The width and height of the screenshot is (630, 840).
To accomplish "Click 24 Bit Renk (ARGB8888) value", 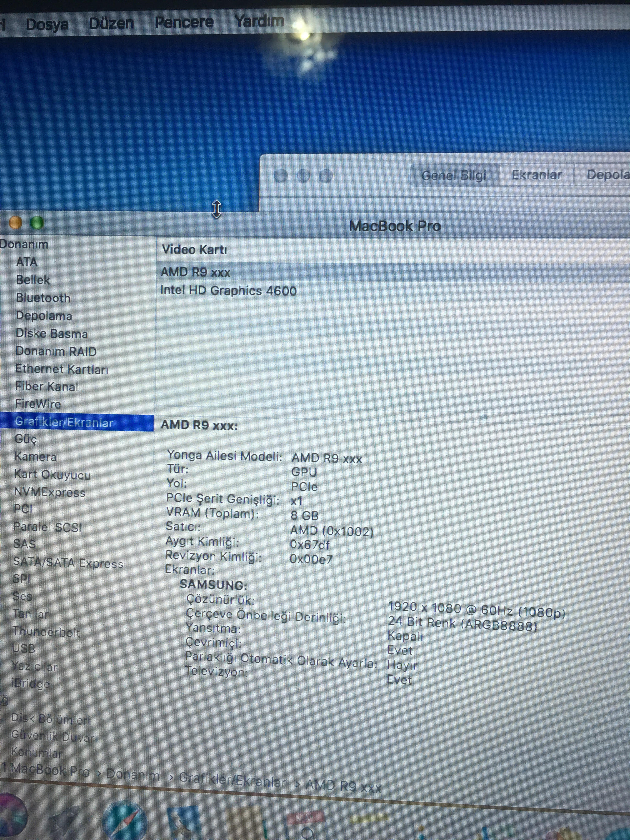I will point(462,624).
